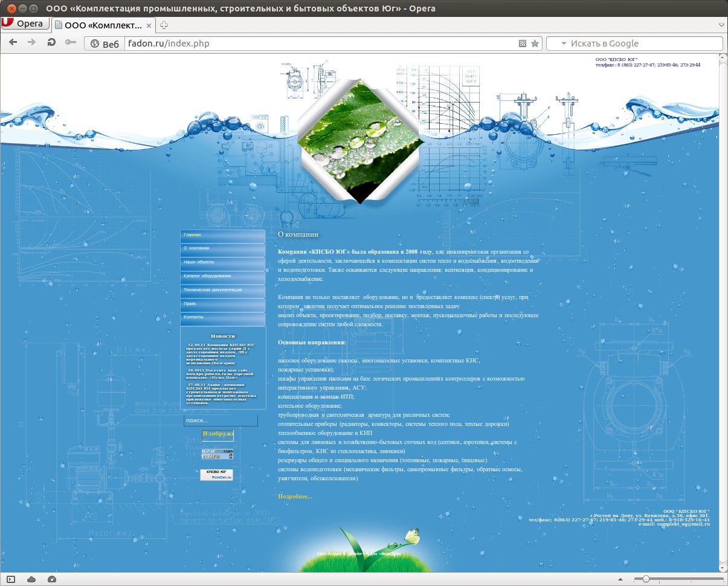Screen dimensions: 728x586
Task: Click the yellow Изображе image placeholder
Action: [x=217, y=434]
